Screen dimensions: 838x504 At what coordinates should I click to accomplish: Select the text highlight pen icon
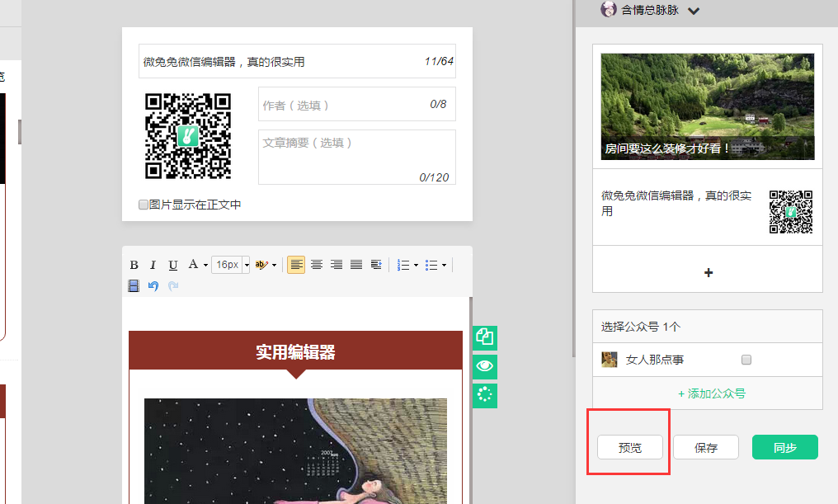(262, 265)
